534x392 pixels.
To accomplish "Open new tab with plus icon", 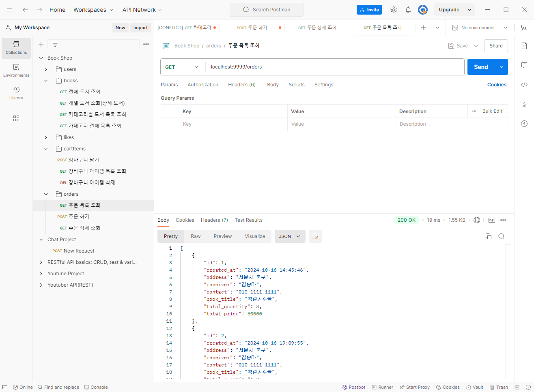I will point(424,28).
